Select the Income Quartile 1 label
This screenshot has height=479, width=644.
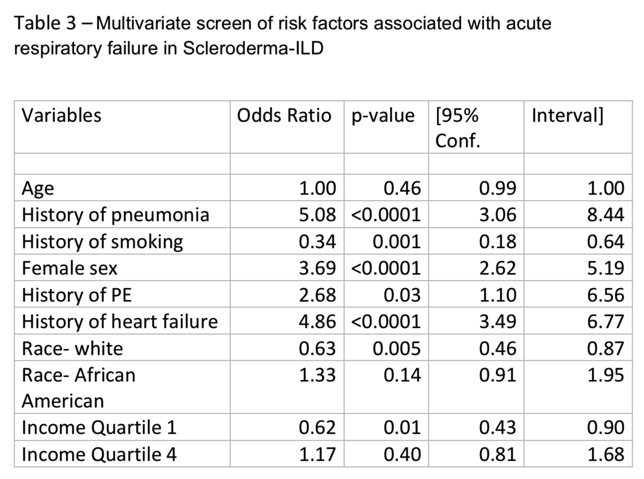(x=98, y=427)
